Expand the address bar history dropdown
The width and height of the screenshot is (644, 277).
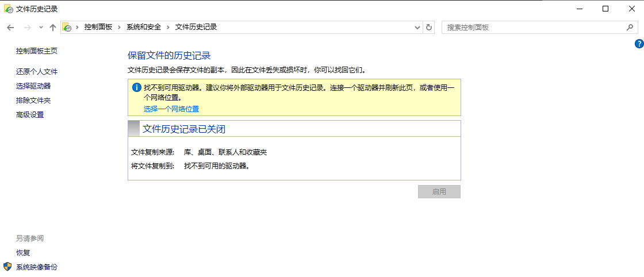tap(418, 27)
